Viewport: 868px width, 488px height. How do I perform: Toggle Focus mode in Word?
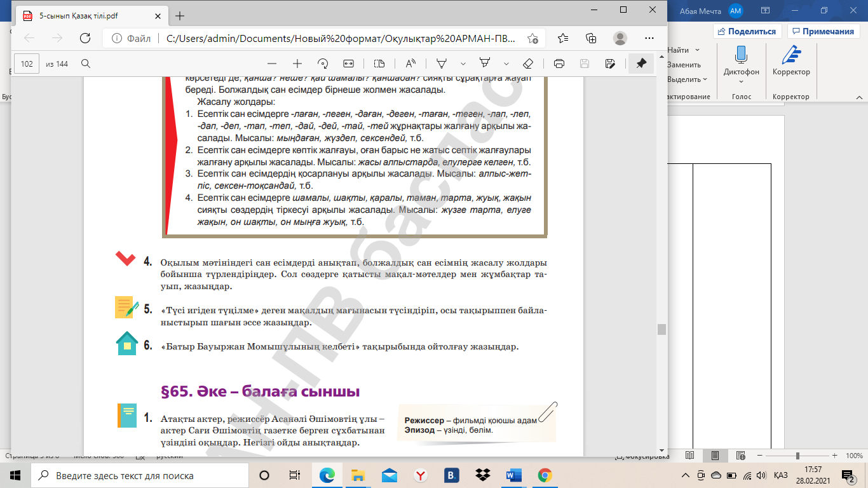click(x=641, y=456)
